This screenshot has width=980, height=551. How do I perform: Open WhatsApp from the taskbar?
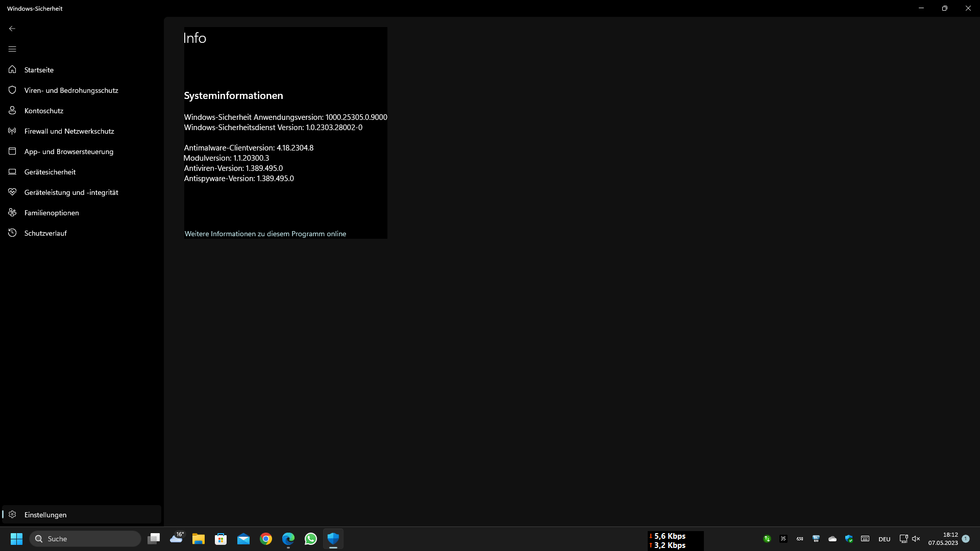311,539
